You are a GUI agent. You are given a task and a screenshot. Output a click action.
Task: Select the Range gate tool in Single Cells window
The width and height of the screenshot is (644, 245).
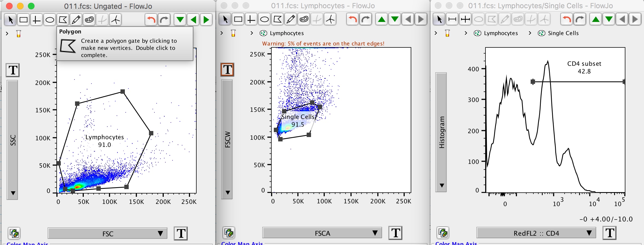tap(452, 19)
